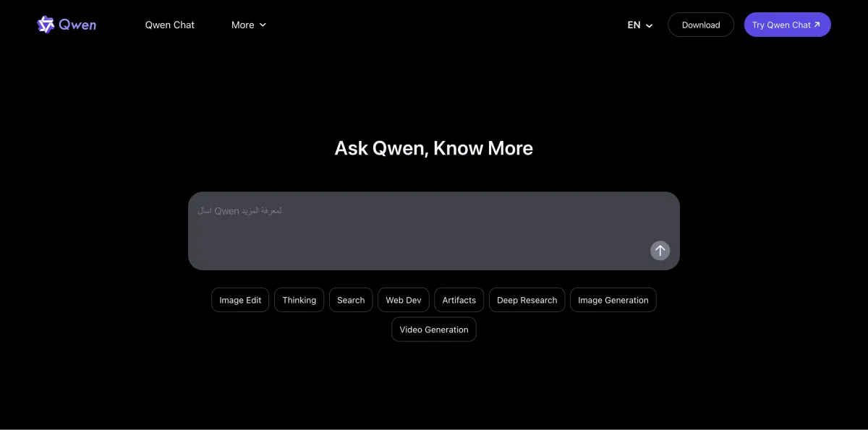Image resolution: width=868 pixels, height=430 pixels.
Task: Enable the Image Generation mode
Action: tap(613, 300)
